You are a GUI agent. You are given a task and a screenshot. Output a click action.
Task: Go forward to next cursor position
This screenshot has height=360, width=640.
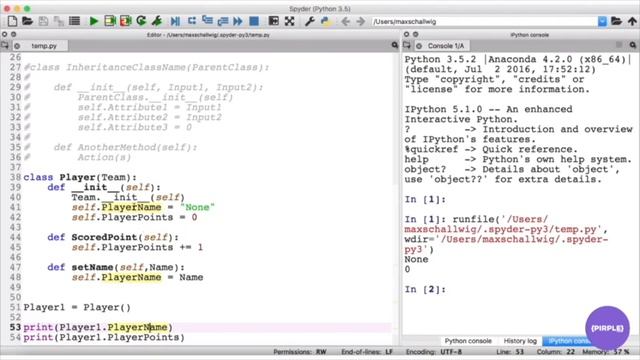(360, 21)
